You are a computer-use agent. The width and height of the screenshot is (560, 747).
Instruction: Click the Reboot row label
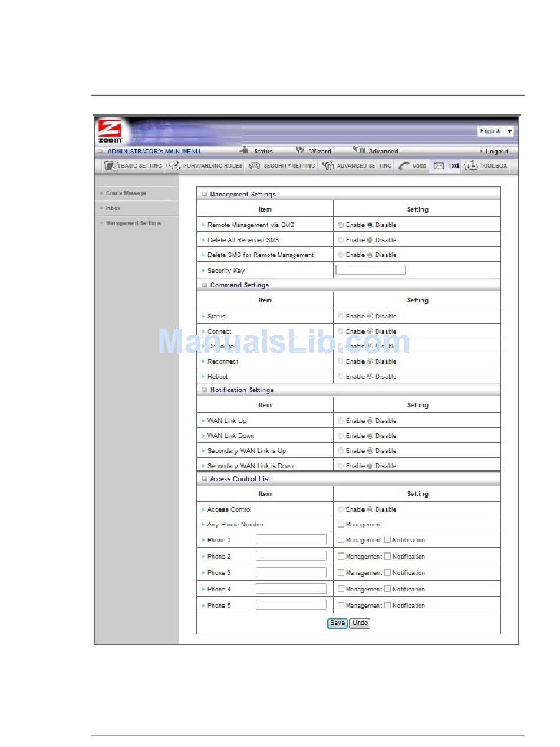(218, 376)
